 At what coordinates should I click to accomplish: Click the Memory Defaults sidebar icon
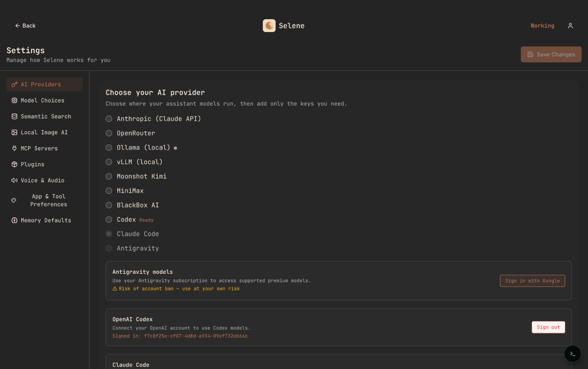click(x=14, y=220)
